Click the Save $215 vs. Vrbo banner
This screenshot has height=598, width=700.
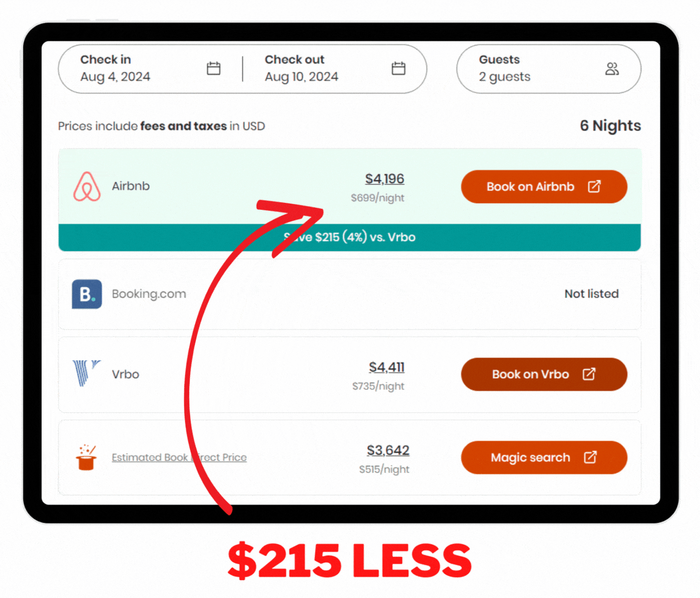(350, 237)
